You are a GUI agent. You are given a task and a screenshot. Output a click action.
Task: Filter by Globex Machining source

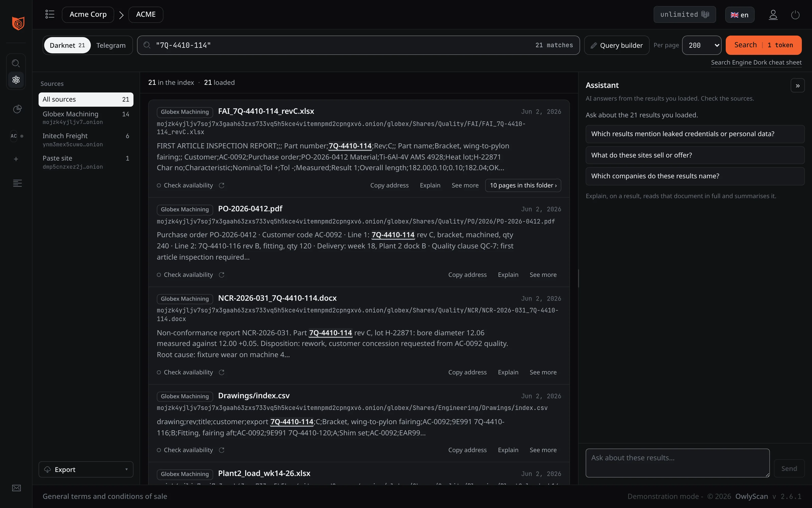tap(86, 118)
